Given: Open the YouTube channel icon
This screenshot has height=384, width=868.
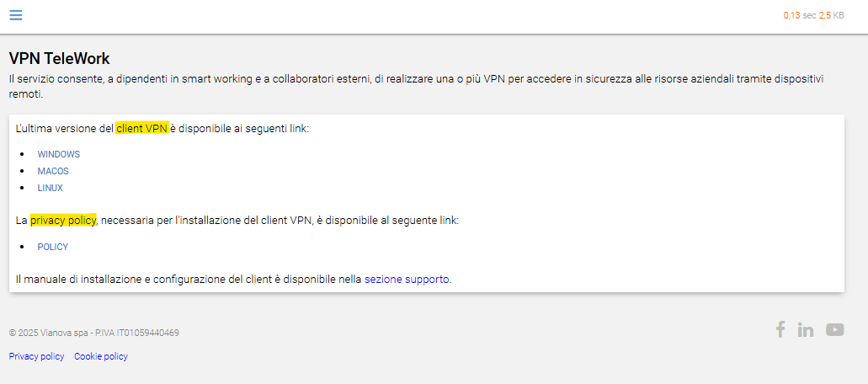Looking at the screenshot, I should [x=835, y=330].
